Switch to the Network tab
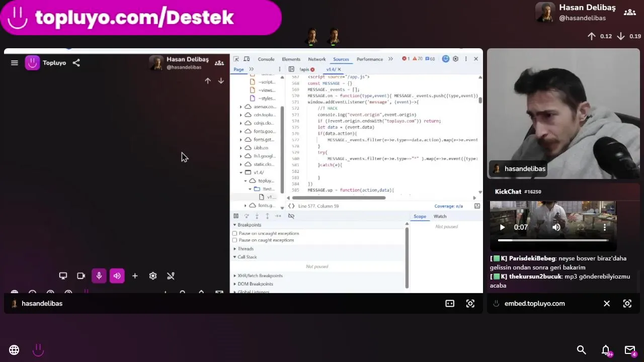The width and height of the screenshot is (644, 362). click(317, 59)
